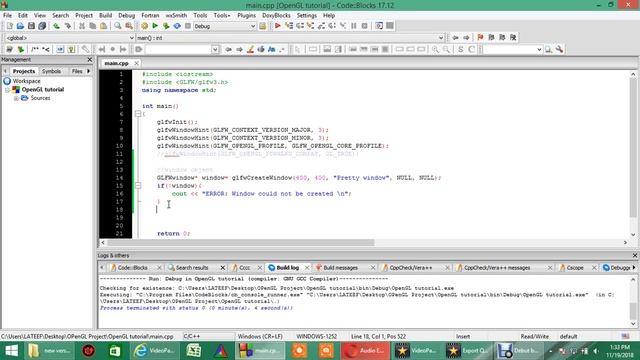
Task: Click the Copy icon in toolbar
Action: (x=93, y=26)
